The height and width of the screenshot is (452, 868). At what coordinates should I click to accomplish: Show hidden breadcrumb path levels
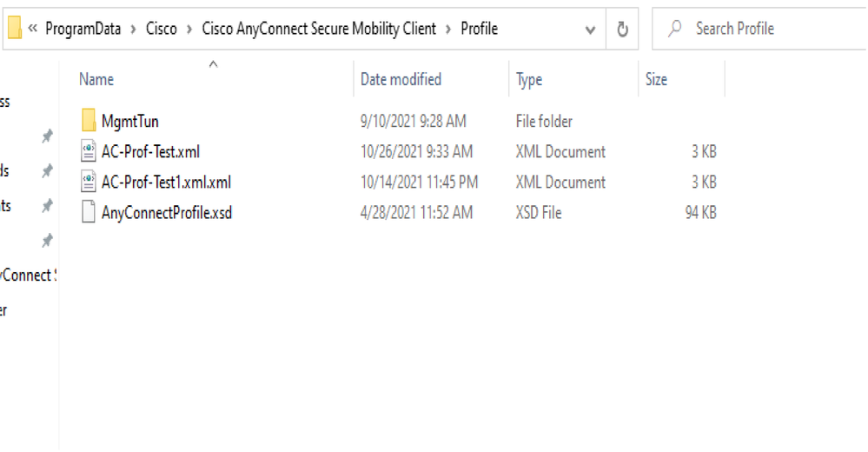[33, 28]
